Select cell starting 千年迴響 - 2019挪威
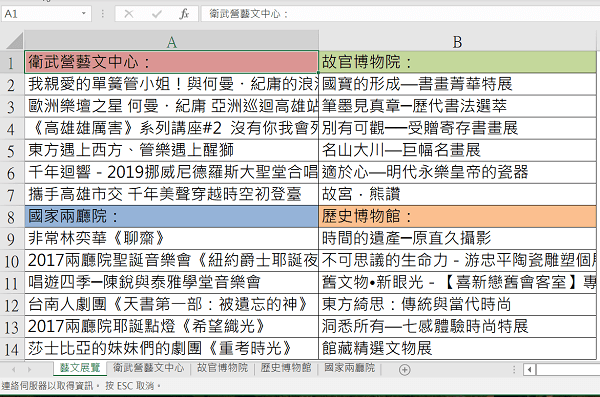This screenshot has width=600, height=397. point(171,173)
